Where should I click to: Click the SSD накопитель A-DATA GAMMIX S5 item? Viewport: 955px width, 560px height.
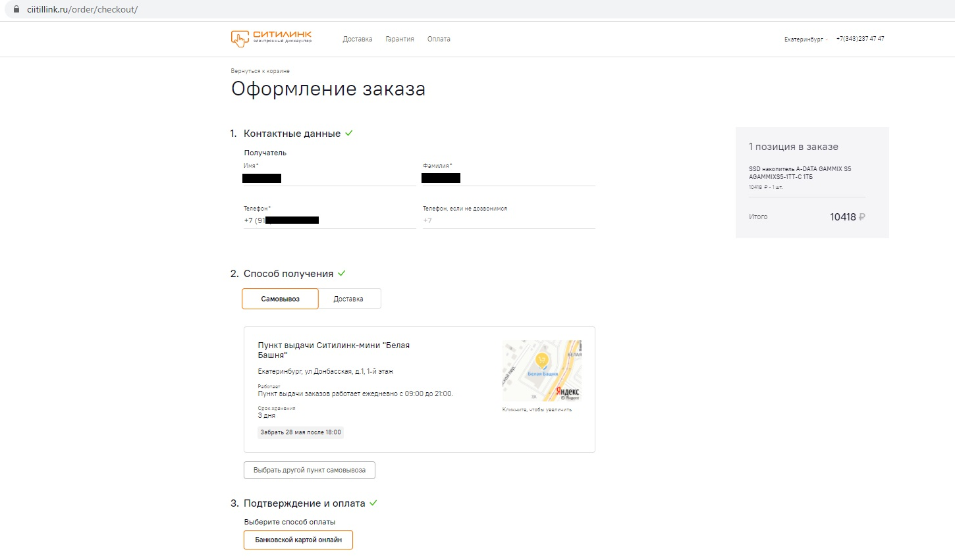click(x=800, y=173)
